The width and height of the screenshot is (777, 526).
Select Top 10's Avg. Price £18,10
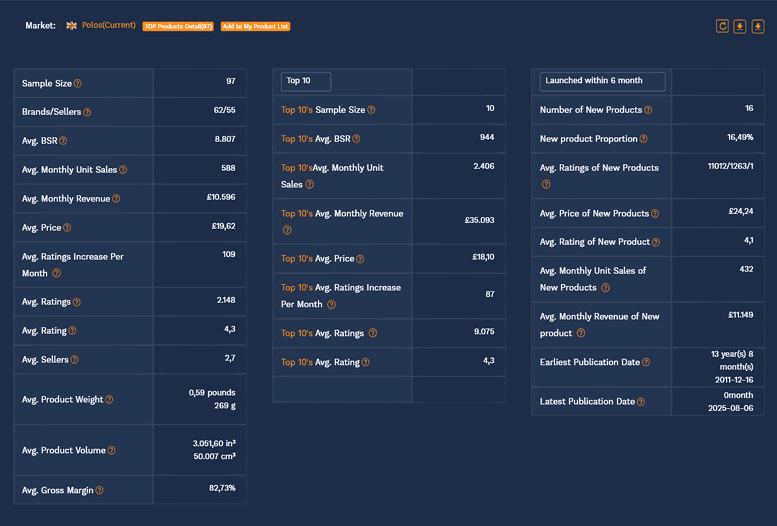tap(483, 257)
